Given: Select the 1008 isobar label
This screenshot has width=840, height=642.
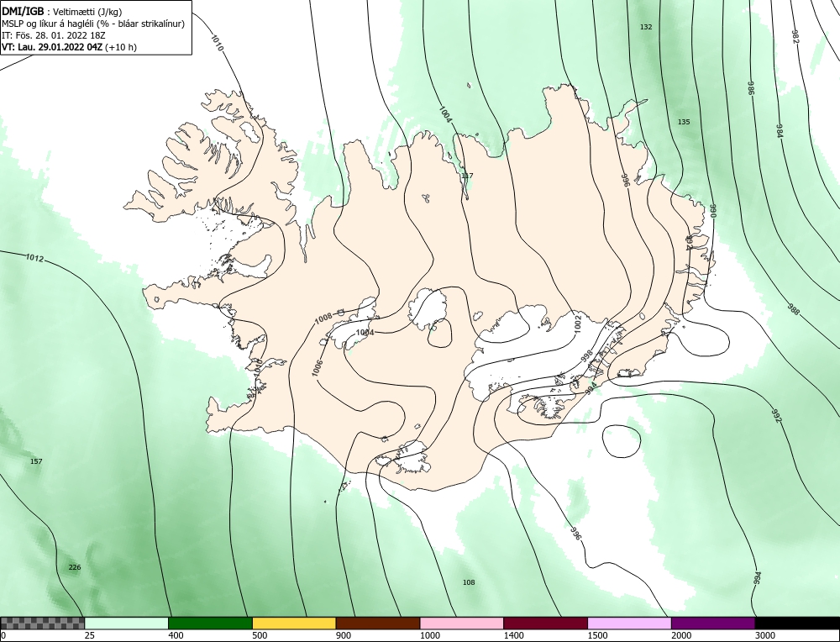Looking at the screenshot, I should pyautogui.click(x=323, y=318).
